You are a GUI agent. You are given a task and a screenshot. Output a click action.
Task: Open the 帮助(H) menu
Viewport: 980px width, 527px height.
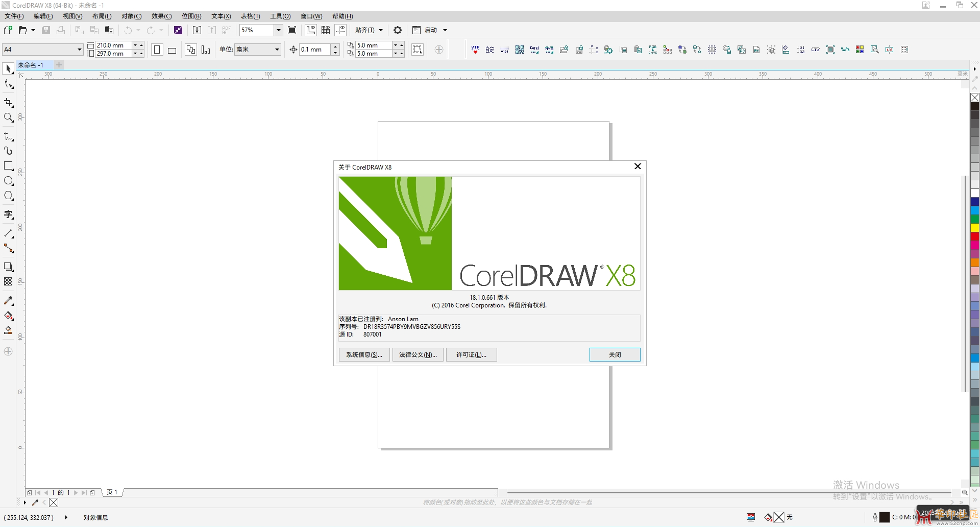point(342,16)
